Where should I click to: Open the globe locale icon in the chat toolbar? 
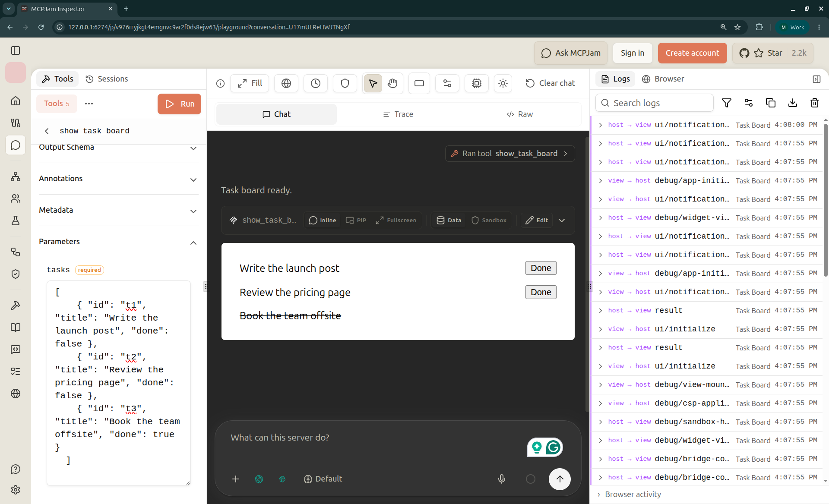(x=286, y=83)
